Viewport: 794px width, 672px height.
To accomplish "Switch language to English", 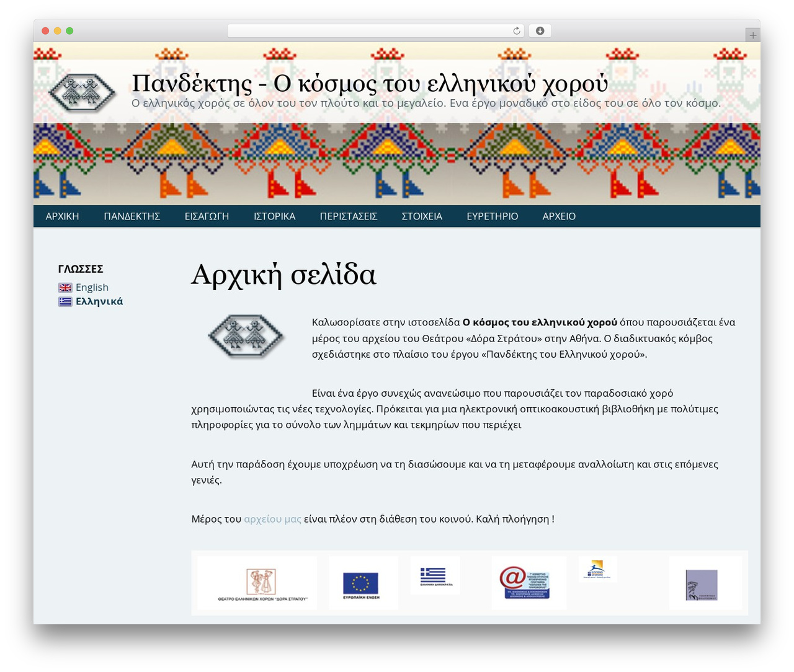I will 92,288.
